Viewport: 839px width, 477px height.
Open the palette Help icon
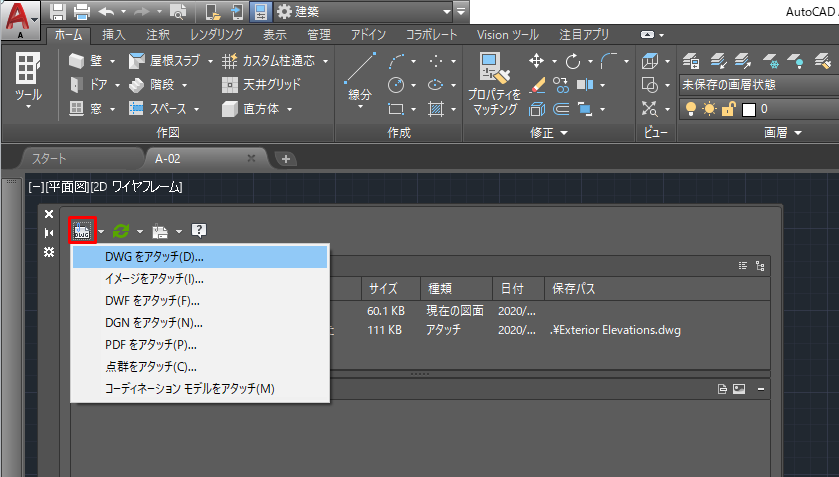tap(199, 231)
